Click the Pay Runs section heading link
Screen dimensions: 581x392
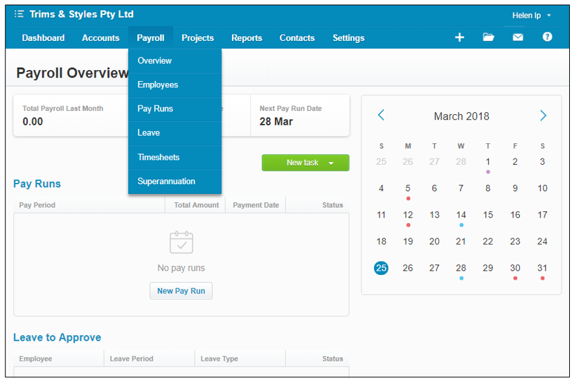point(37,184)
